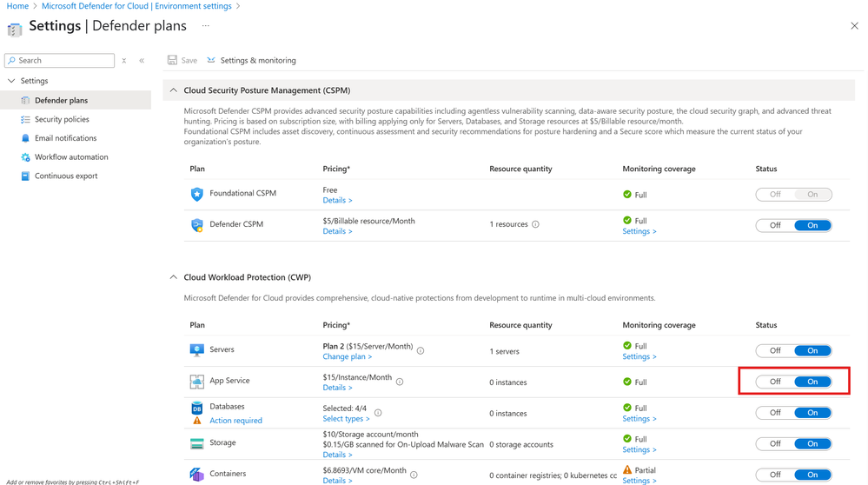Screen dimensions: 868x485
Task: Open Details link for App Service
Action: click(x=337, y=388)
